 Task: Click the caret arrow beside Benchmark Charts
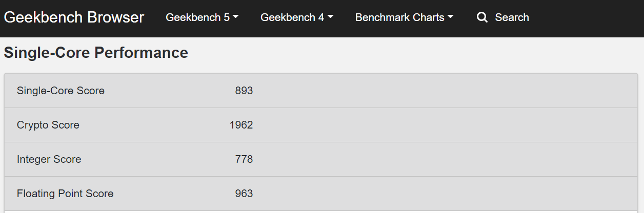click(450, 17)
